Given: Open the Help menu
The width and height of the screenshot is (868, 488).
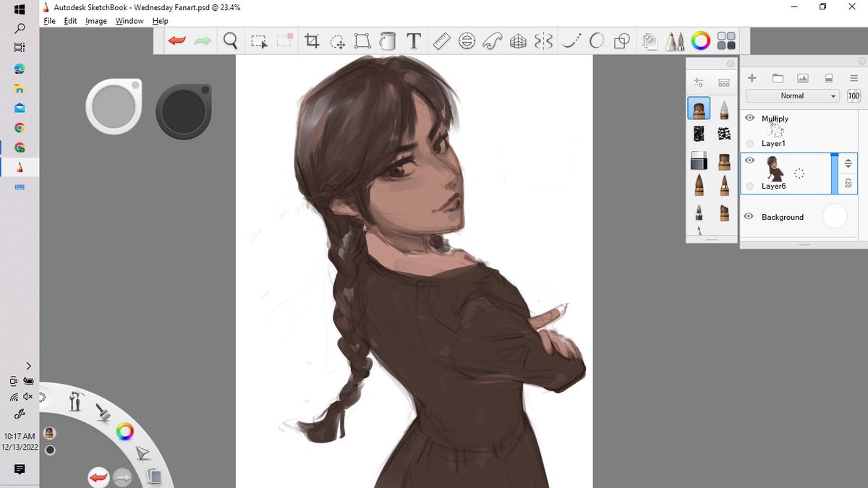Looking at the screenshot, I should pos(161,21).
